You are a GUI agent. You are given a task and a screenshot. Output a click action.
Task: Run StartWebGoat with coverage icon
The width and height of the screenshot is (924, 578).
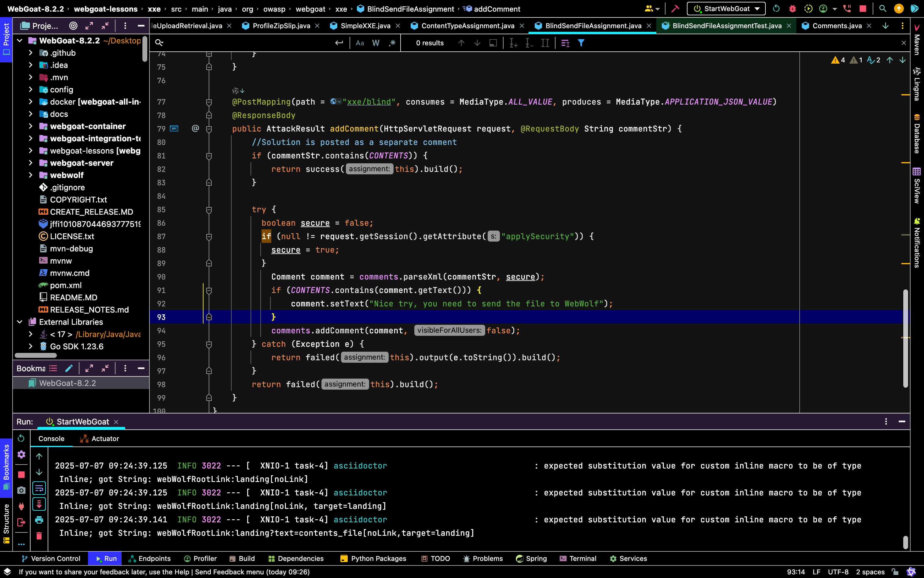[x=808, y=9]
